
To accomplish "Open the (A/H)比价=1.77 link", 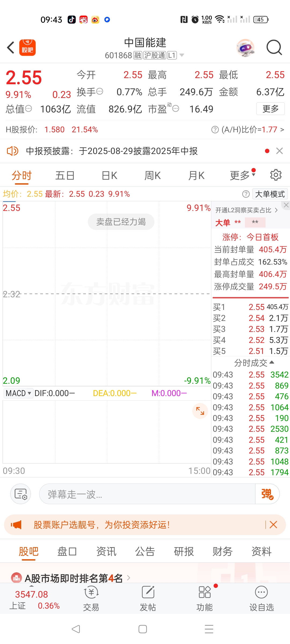I will pyautogui.click(x=252, y=130).
